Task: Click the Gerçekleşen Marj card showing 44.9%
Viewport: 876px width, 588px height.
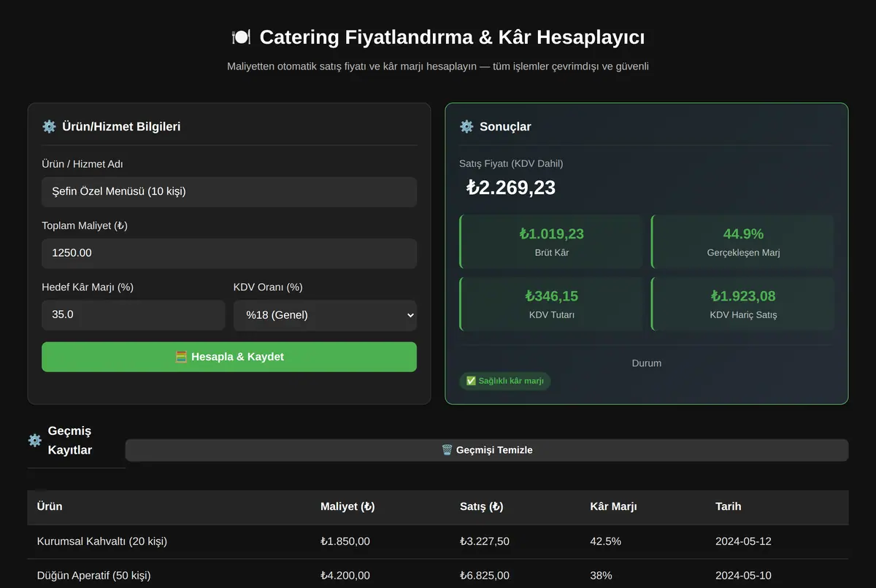Action: (742, 241)
